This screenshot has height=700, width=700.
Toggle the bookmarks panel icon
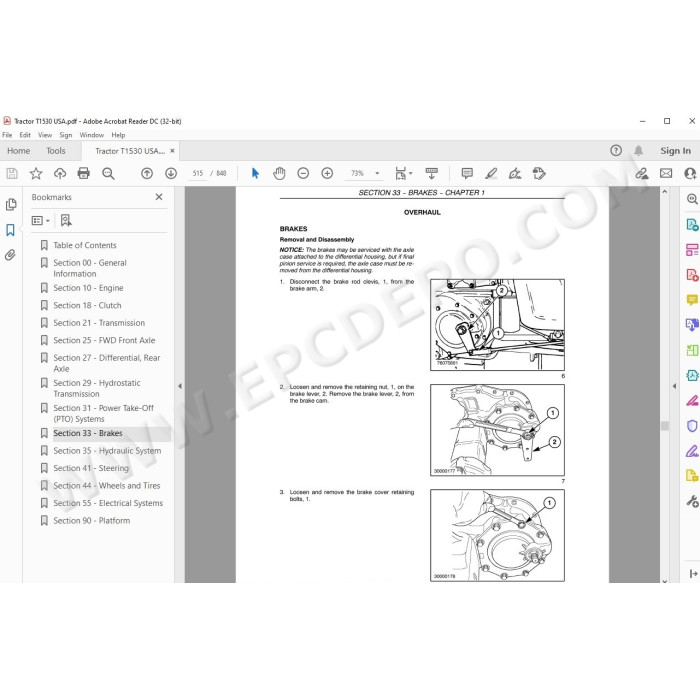coord(10,230)
